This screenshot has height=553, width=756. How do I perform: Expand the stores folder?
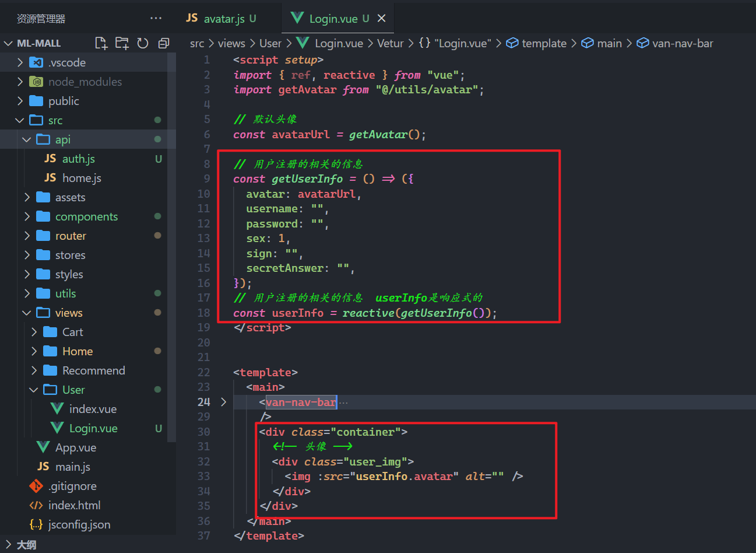(x=27, y=255)
